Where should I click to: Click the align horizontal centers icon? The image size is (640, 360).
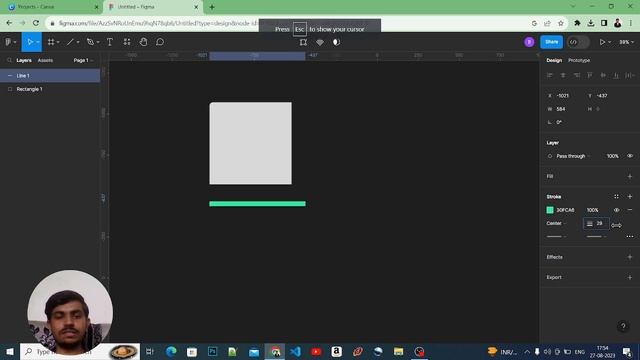pos(563,76)
